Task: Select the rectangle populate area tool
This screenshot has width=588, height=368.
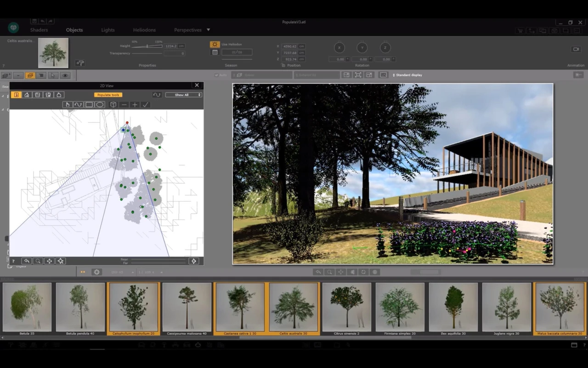Action: pos(89,105)
